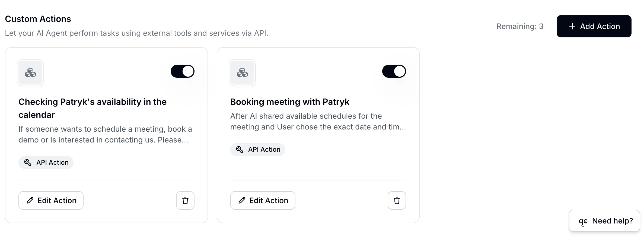Click the truncated availability action description
The width and height of the screenshot is (644, 240).
point(105,134)
